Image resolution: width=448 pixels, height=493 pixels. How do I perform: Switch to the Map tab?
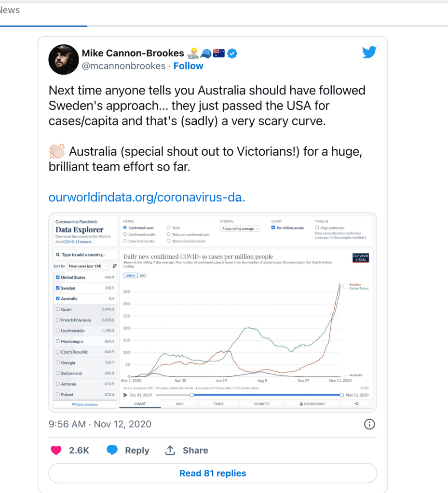179,404
